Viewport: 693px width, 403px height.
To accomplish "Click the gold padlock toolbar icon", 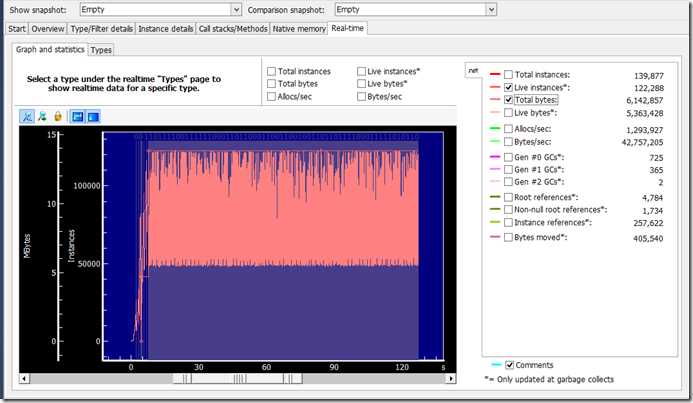I will click(58, 117).
